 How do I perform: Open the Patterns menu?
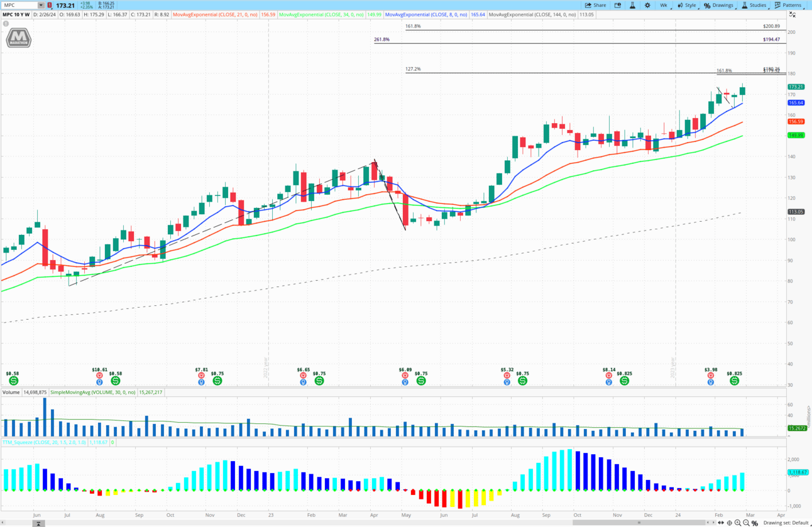tap(788, 5)
